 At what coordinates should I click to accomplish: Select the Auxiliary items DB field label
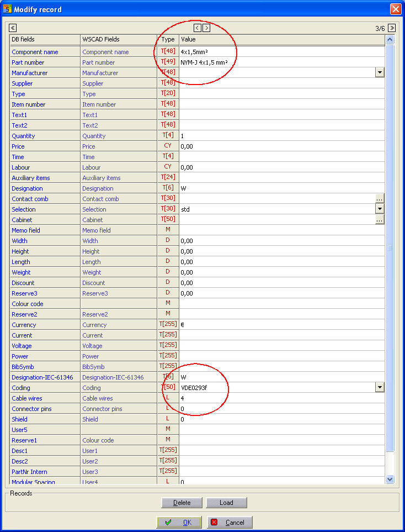coord(31,178)
